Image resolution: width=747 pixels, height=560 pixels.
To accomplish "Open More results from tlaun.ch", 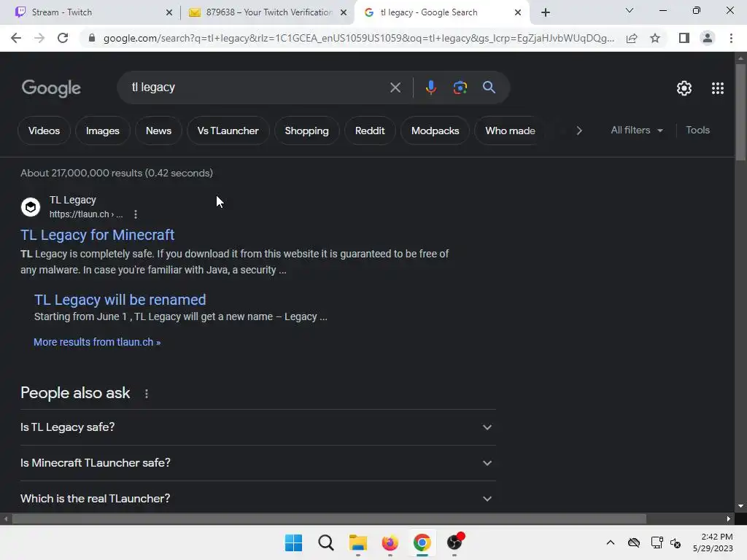I will click(97, 342).
